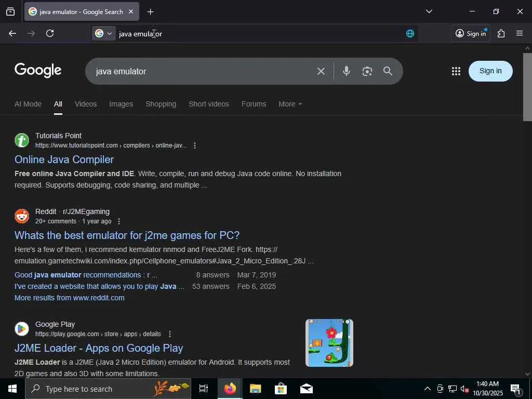
Task: Click Google page Sign in button
Action: pyautogui.click(x=490, y=71)
